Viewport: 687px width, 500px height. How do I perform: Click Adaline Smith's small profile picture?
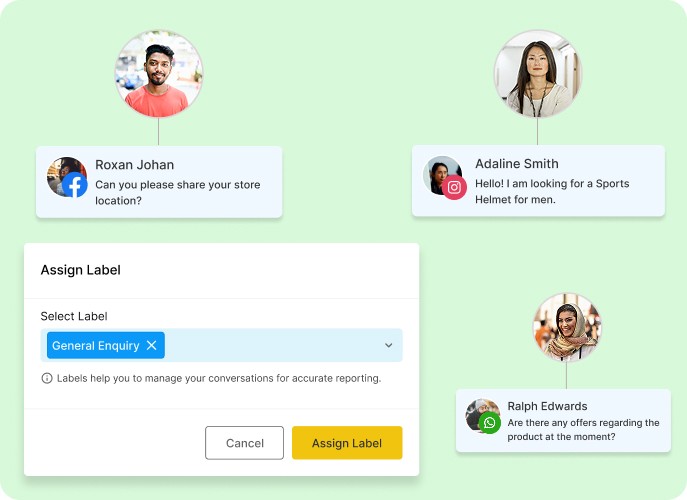click(443, 176)
